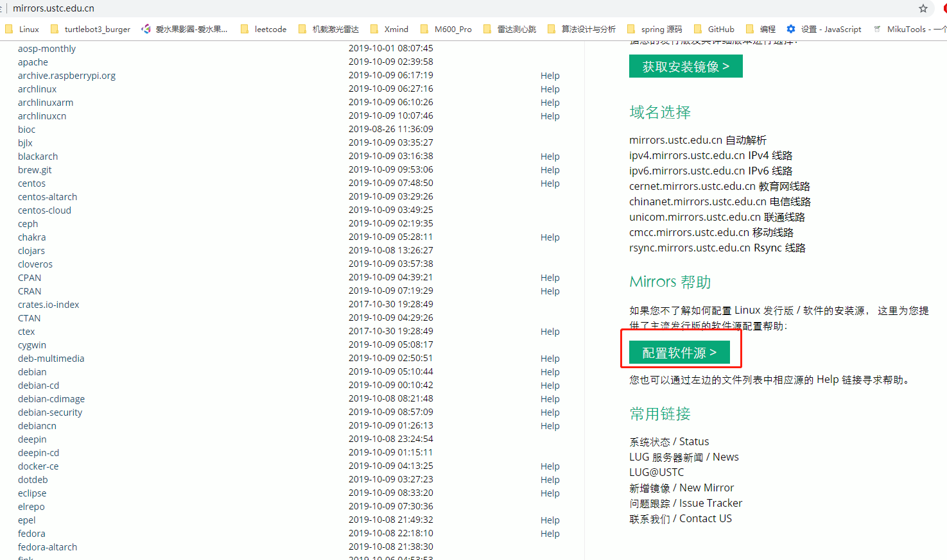Image resolution: width=947 pixels, height=560 pixels.
Task: Open the centos mirror directory
Action: 31,183
